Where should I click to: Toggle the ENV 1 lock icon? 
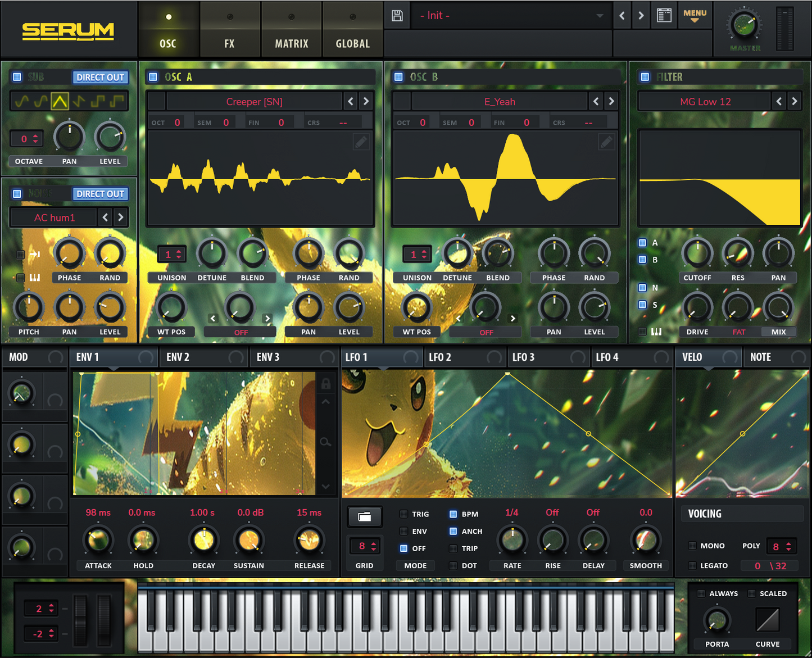click(x=325, y=384)
